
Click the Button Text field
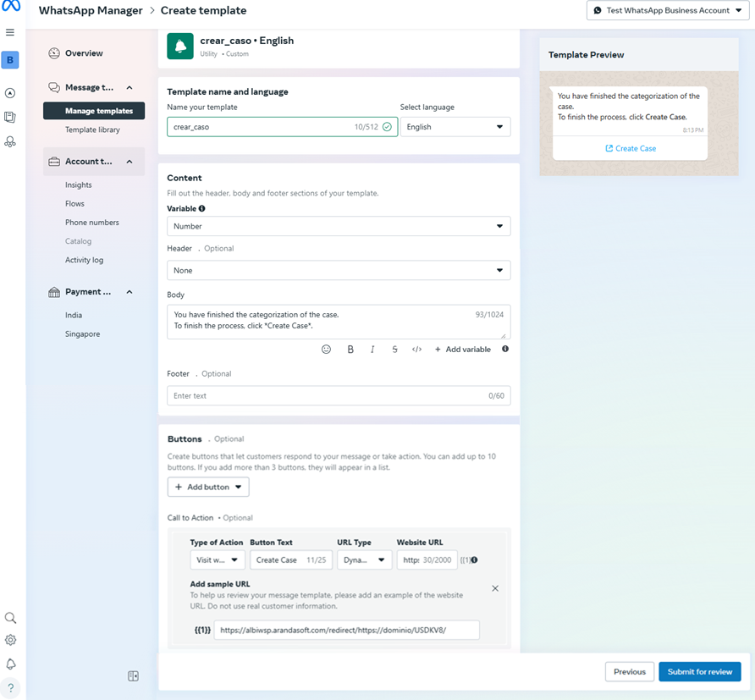(x=291, y=559)
